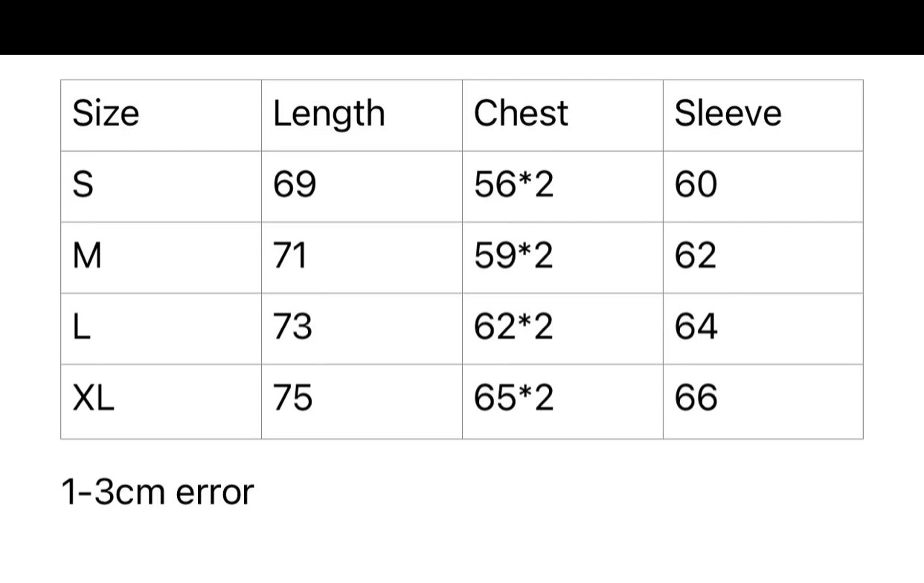Select the length value 71
The image size is (924, 583).
tap(291, 257)
